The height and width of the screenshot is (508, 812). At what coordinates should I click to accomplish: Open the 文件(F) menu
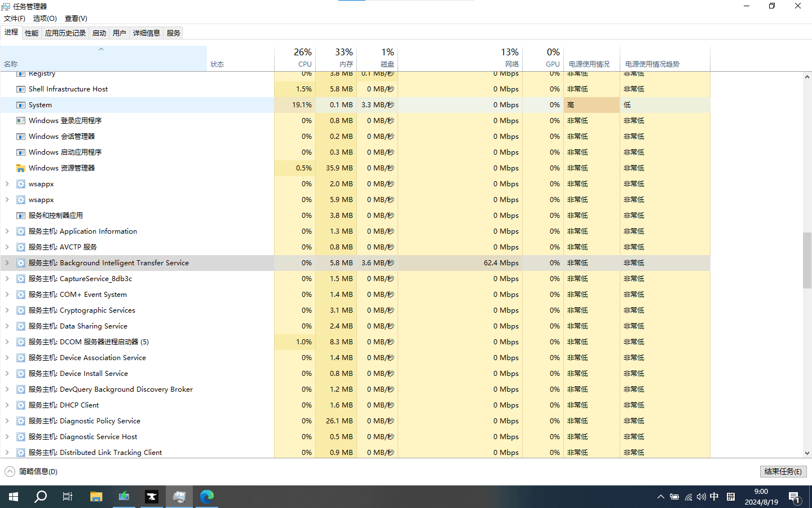click(x=15, y=18)
